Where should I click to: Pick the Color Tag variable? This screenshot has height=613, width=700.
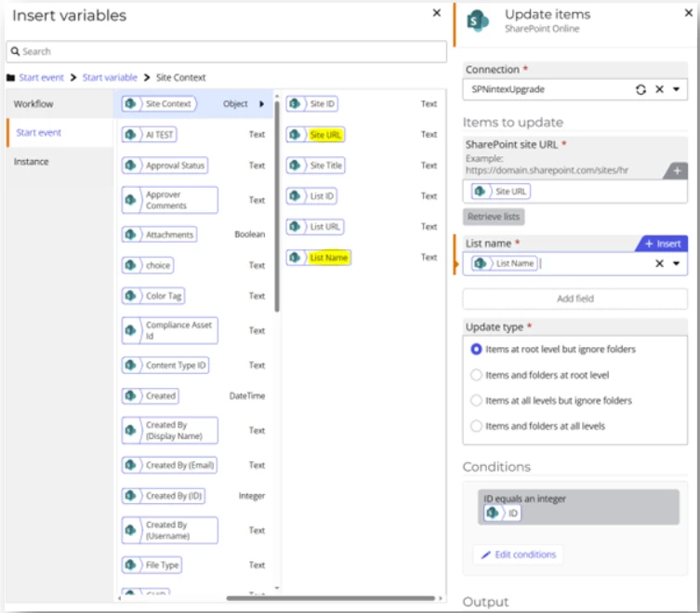(153, 296)
